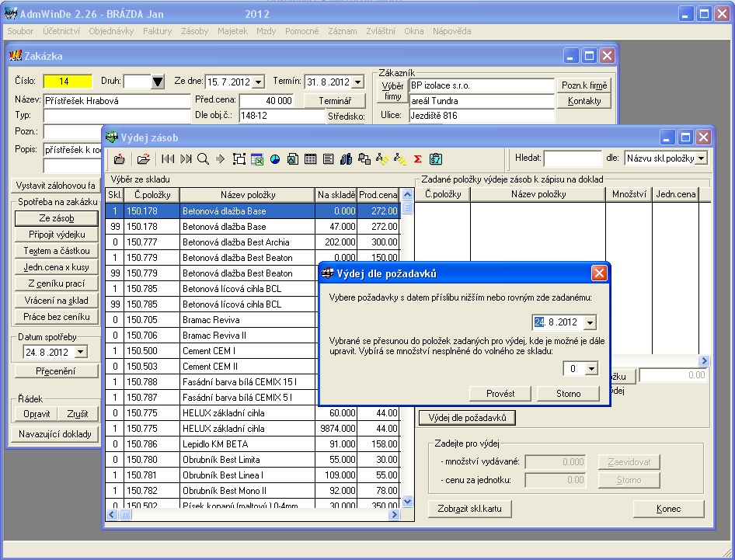Click the Konec button
This screenshot has height=560, width=735.
point(668,509)
